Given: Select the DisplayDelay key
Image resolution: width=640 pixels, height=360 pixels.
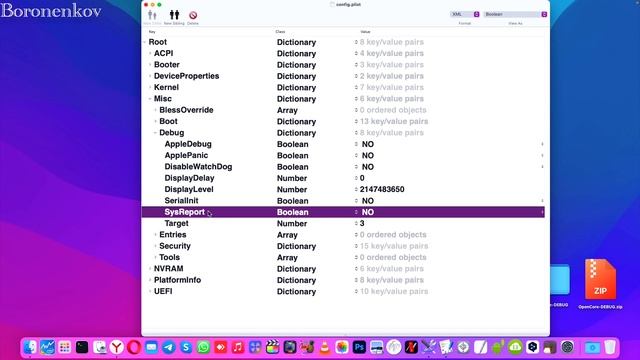Looking at the screenshot, I should (x=189, y=178).
